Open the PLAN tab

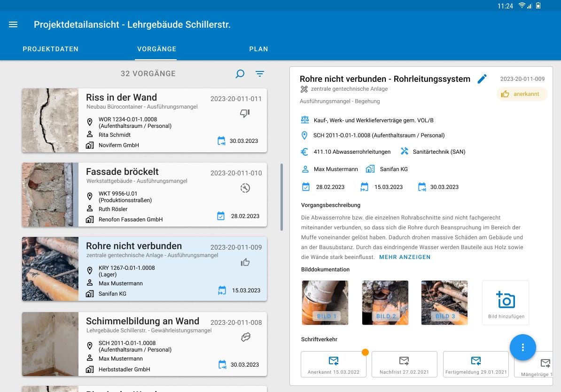(259, 49)
